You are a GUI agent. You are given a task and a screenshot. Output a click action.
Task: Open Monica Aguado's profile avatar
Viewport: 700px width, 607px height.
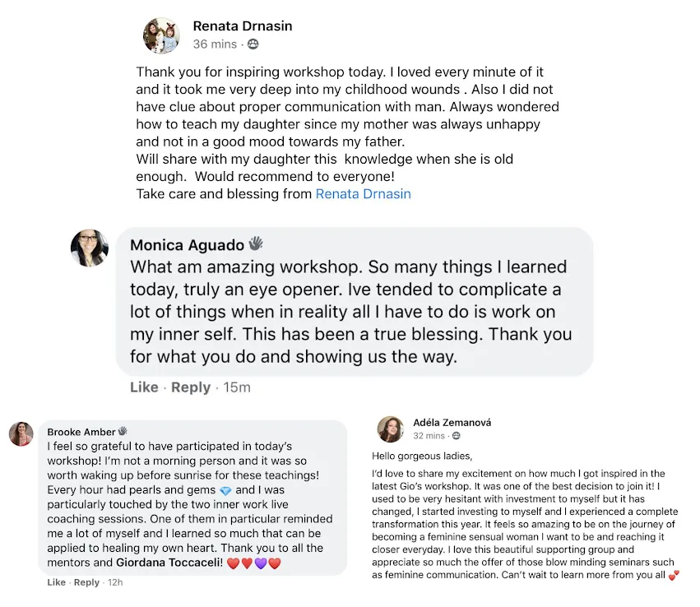pos(90,248)
